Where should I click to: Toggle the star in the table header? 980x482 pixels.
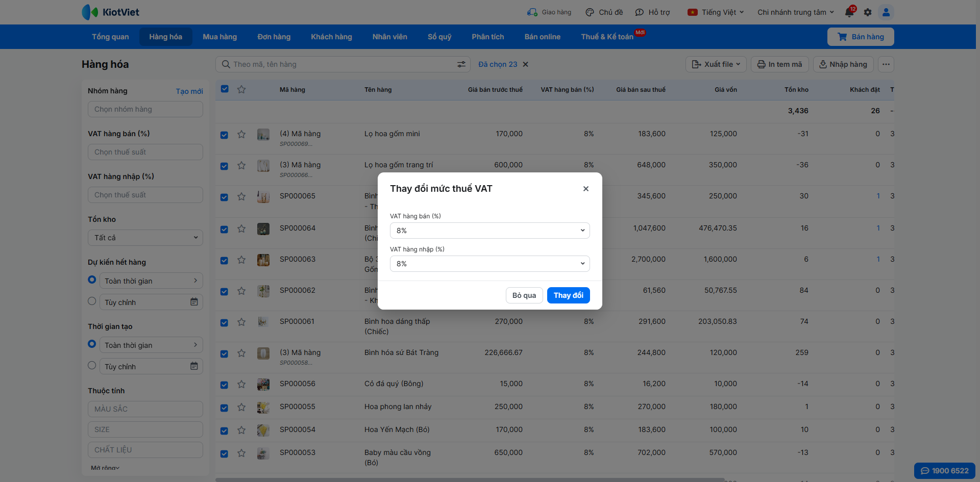click(241, 89)
